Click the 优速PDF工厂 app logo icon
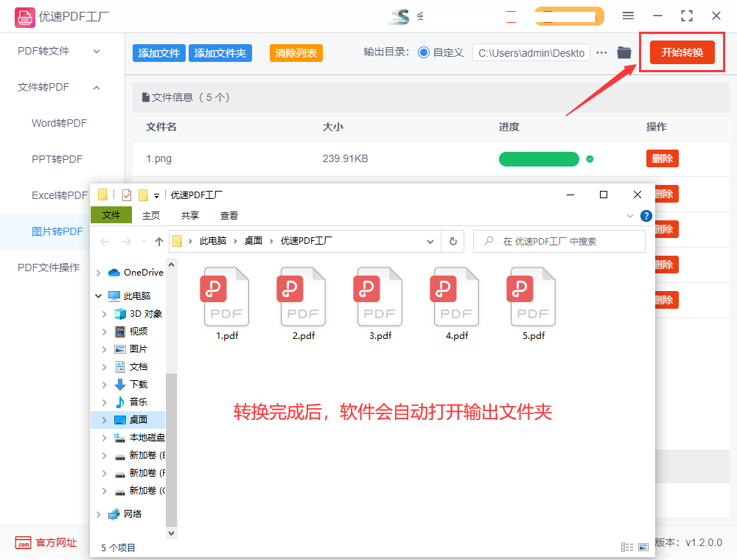The width and height of the screenshot is (737, 560). [x=24, y=18]
